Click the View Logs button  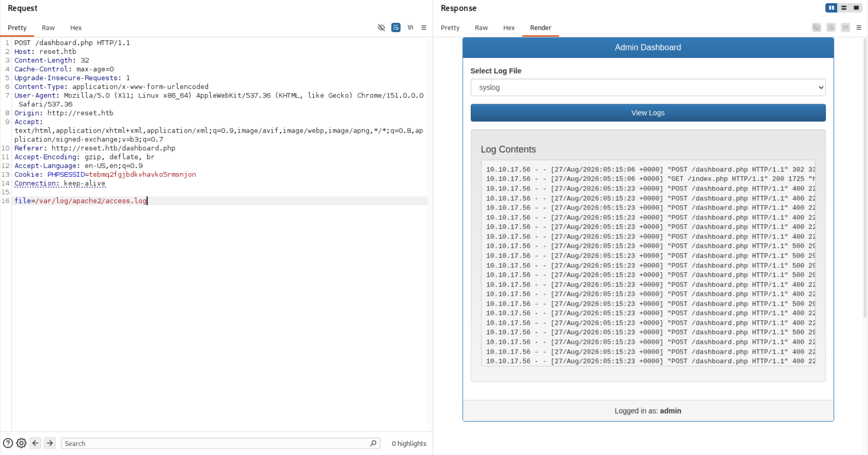click(x=648, y=113)
